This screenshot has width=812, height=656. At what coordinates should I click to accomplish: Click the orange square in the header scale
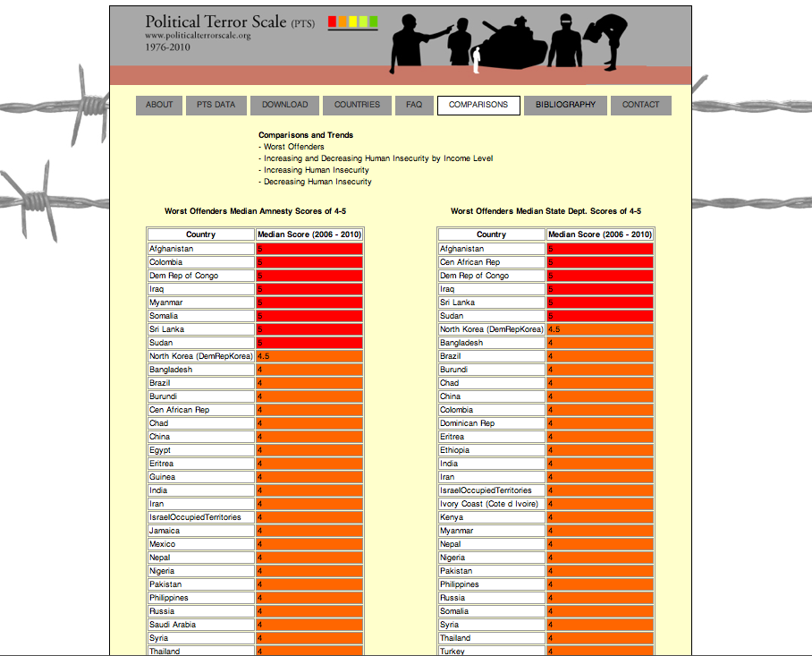tap(343, 21)
